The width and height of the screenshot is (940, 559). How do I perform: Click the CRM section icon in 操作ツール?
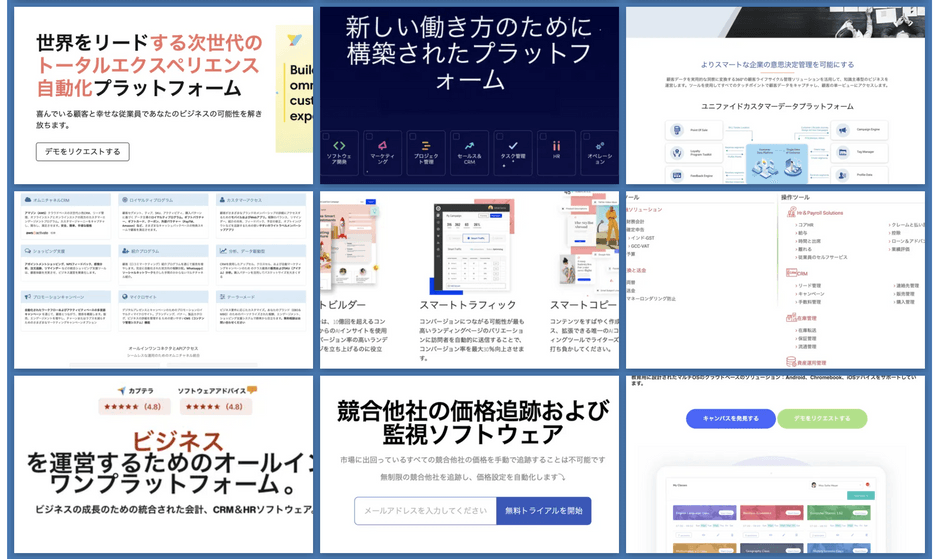pos(791,272)
